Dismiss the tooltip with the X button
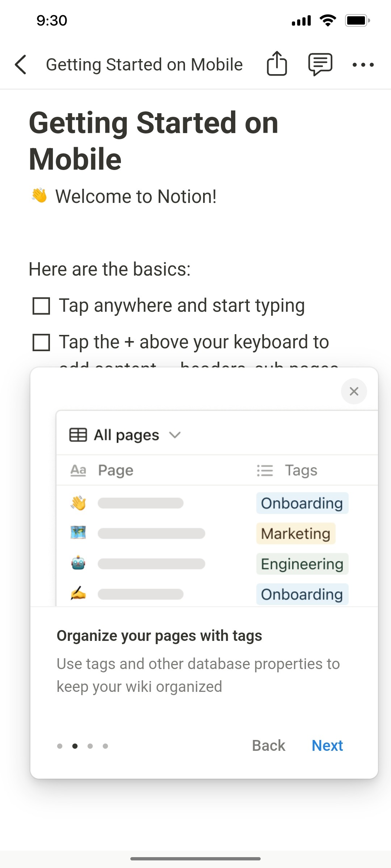This screenshot has width=391, height=868. pyautogui.click(x=354, y=391)
